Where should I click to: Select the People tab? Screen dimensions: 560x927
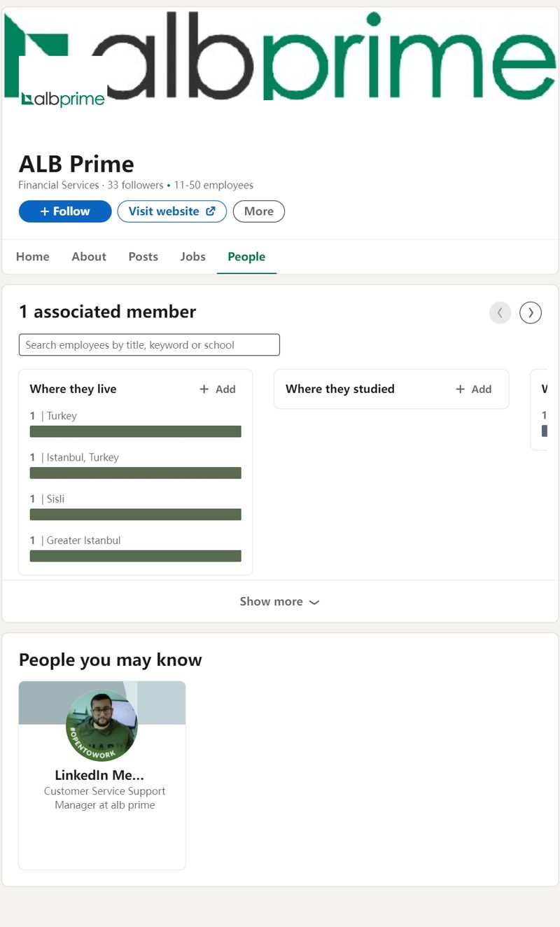click(x=246, y=256)
